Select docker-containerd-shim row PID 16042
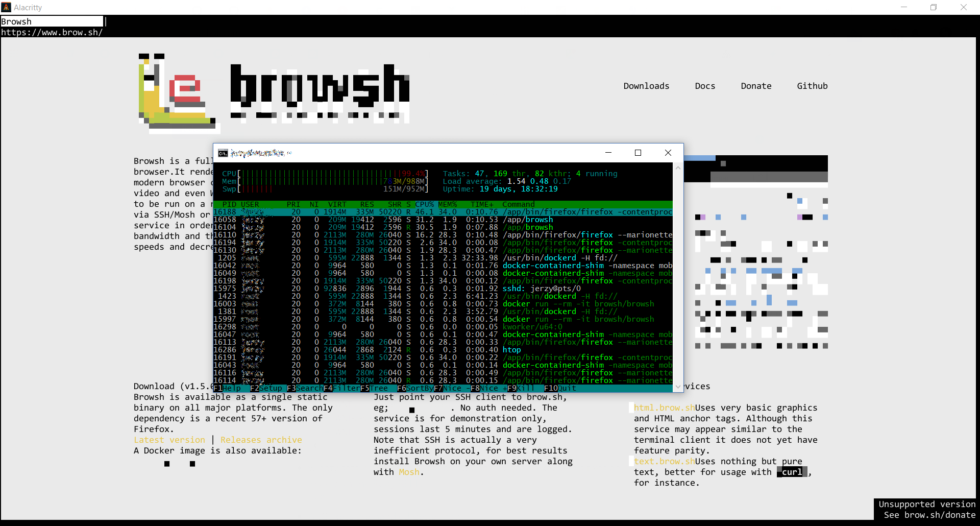980x526 pixels. coord(443,266)
